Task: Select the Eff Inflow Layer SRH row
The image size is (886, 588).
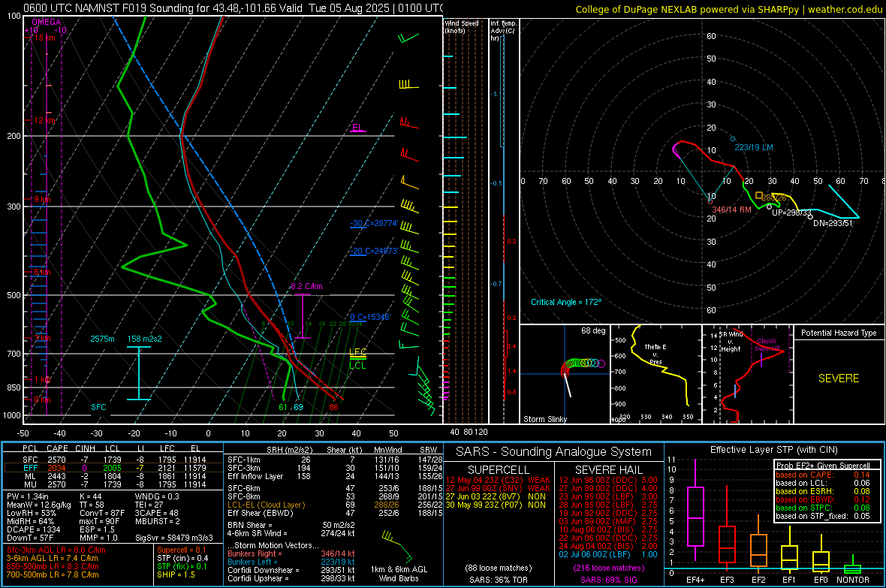Action: click(335, 477)
